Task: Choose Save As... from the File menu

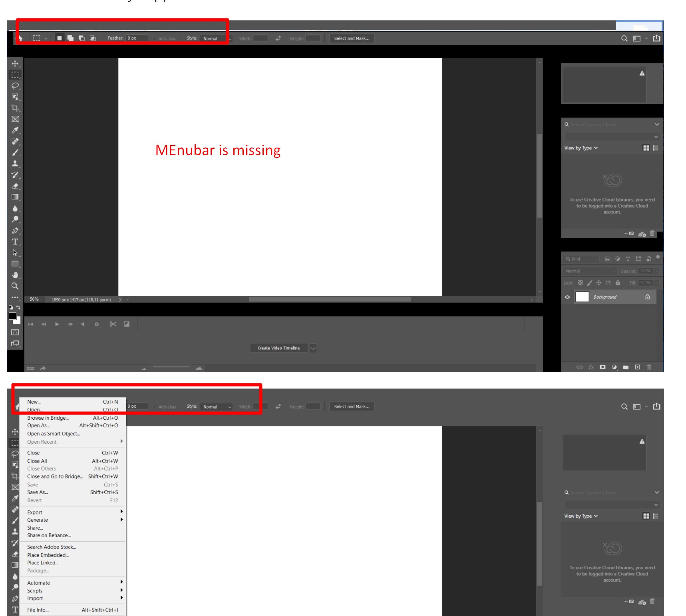Action: click(38, 492)
